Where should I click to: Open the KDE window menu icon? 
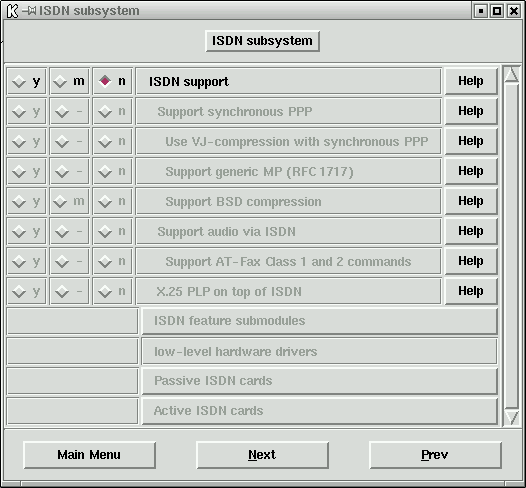pos(12,11)
